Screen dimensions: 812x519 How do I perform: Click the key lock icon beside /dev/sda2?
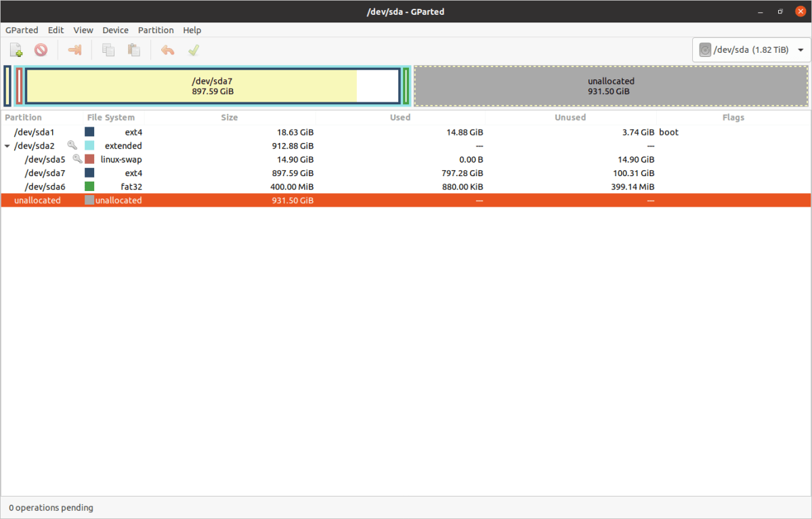tap(72, 146)
